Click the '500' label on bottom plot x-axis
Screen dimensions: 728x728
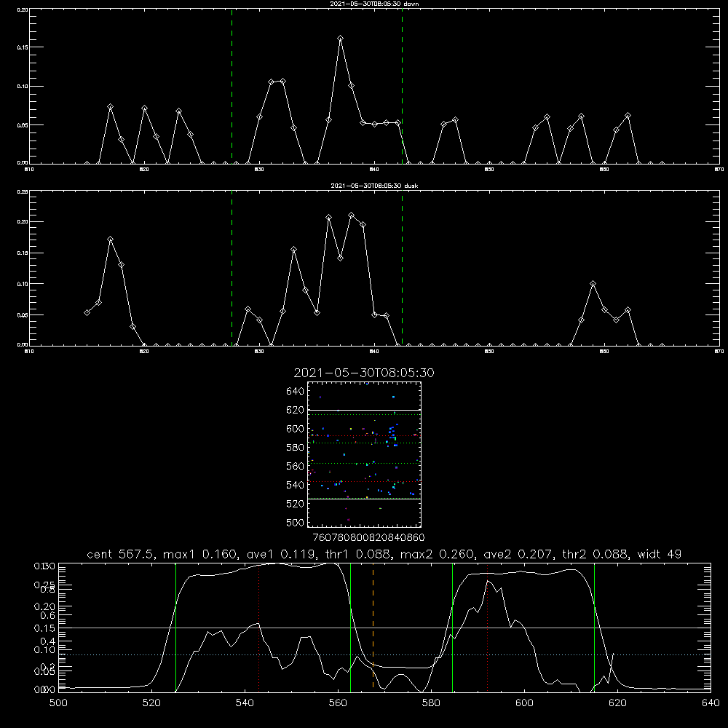(58, 703)
